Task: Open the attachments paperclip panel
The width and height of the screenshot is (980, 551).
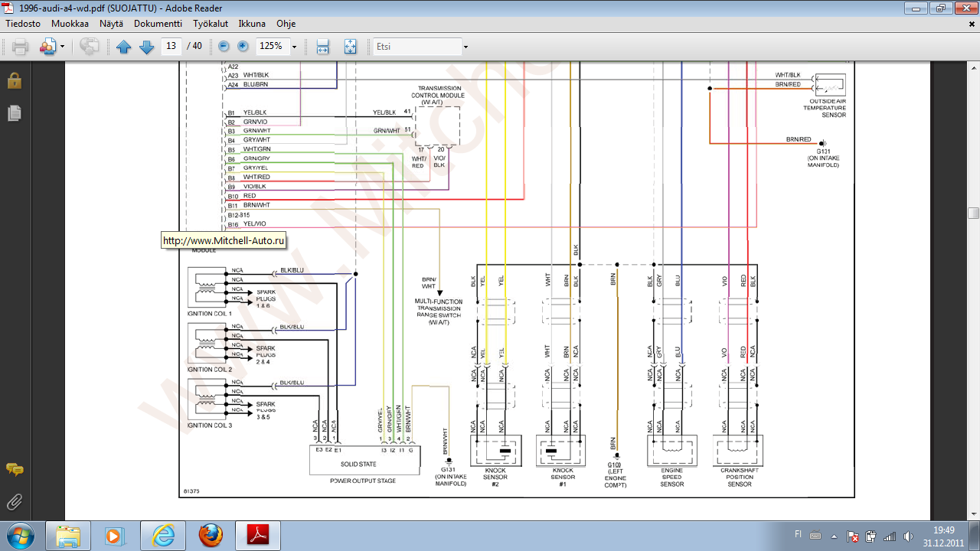Action: 14,502
